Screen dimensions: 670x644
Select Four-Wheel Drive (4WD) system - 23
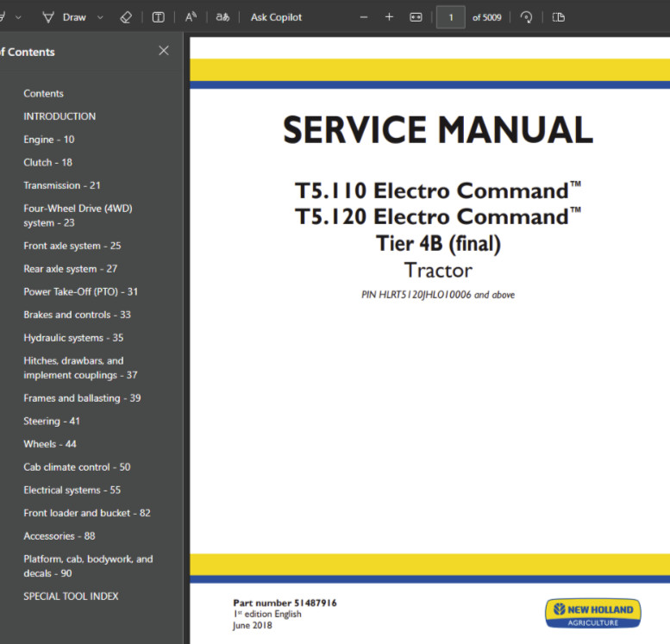78,216
